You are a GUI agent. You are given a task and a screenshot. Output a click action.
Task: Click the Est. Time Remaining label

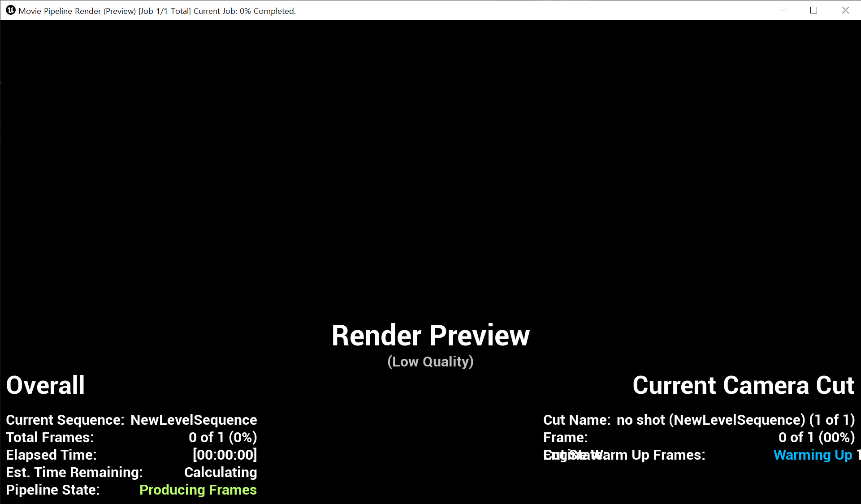[x=74, y=472]
